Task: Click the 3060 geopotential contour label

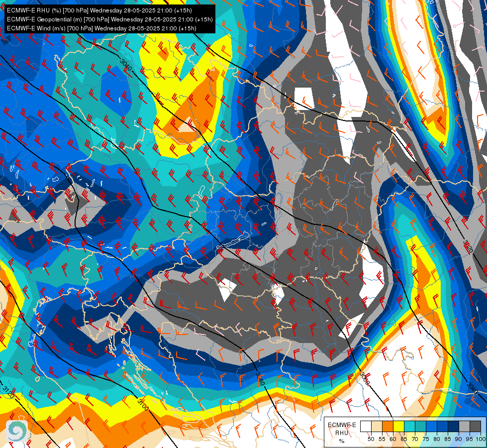Action: pyautogui.click(x=364, y=378)
